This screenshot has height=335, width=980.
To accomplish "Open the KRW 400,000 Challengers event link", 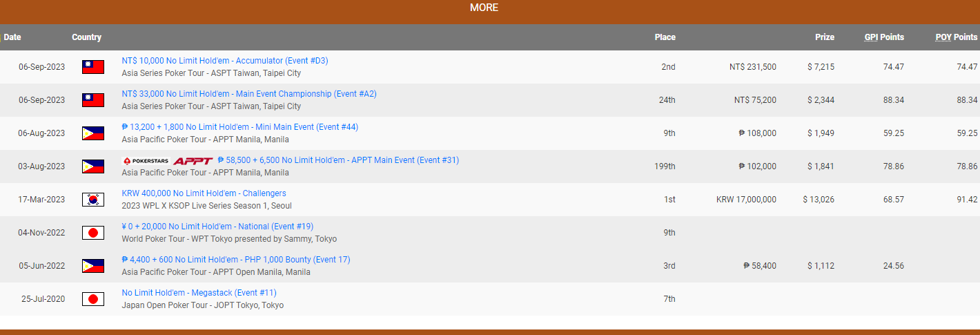I will tap(204, 193).
